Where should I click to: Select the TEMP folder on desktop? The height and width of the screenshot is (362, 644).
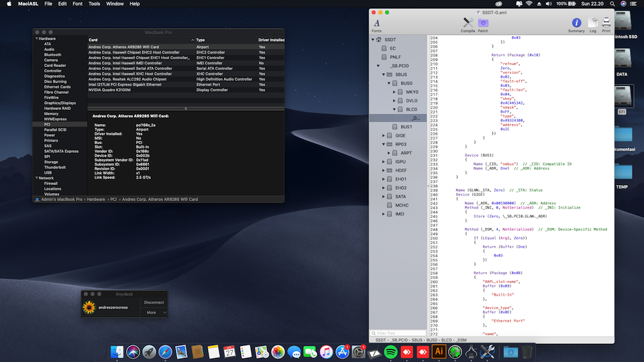tap(623, 176)
